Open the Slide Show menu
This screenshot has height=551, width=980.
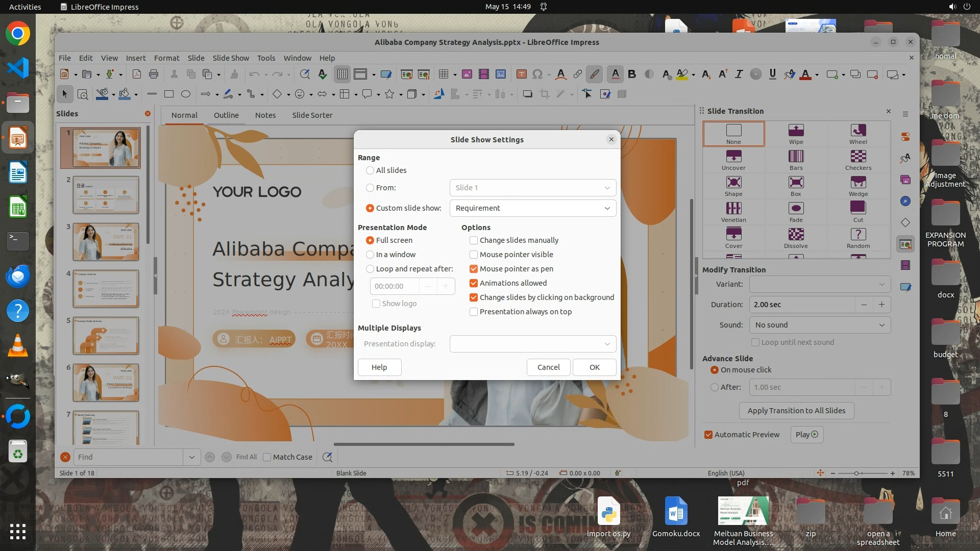pos(231,58)
